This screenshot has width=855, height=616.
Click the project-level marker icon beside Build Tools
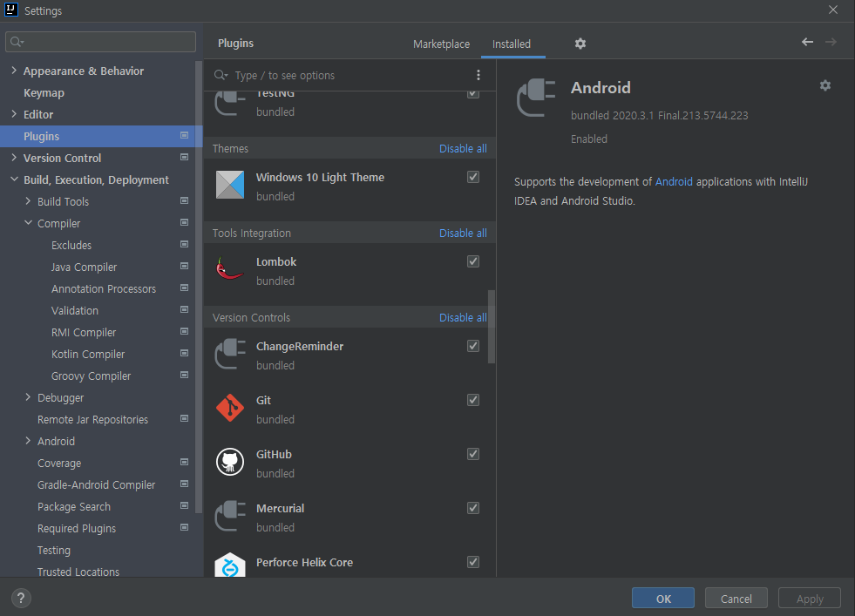pos(184,200)
